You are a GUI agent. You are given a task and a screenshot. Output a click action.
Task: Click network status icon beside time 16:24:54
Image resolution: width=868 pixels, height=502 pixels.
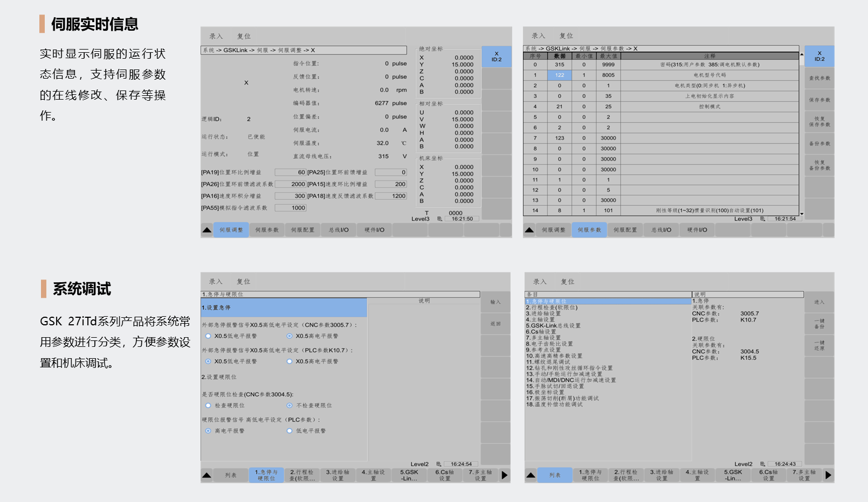[x=439, y=464]
